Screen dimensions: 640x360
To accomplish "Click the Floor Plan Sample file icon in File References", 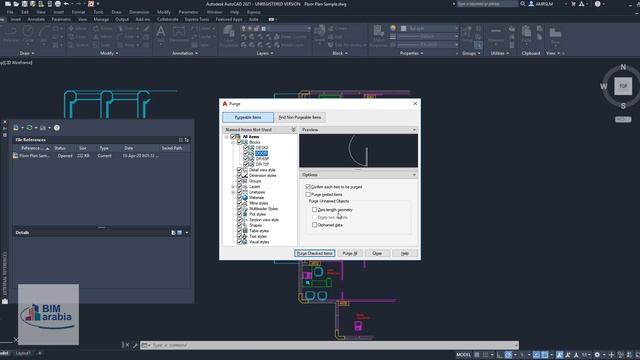I will click(15, 156).
